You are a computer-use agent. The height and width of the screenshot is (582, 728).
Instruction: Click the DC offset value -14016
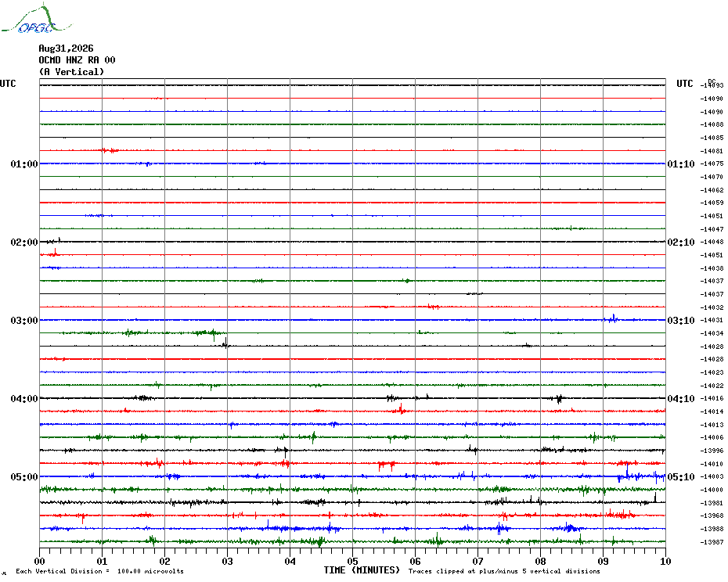pos(712,399)
